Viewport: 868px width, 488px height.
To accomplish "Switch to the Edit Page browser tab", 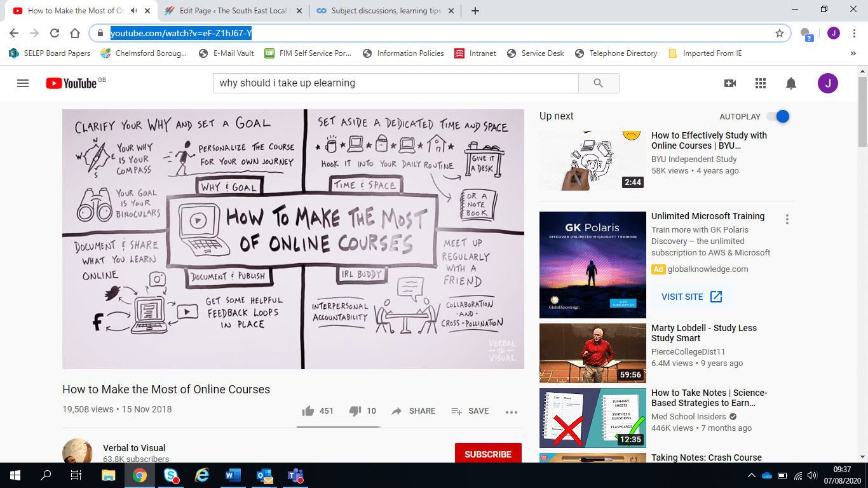I will pyautogui.click(x=232, y=11).
